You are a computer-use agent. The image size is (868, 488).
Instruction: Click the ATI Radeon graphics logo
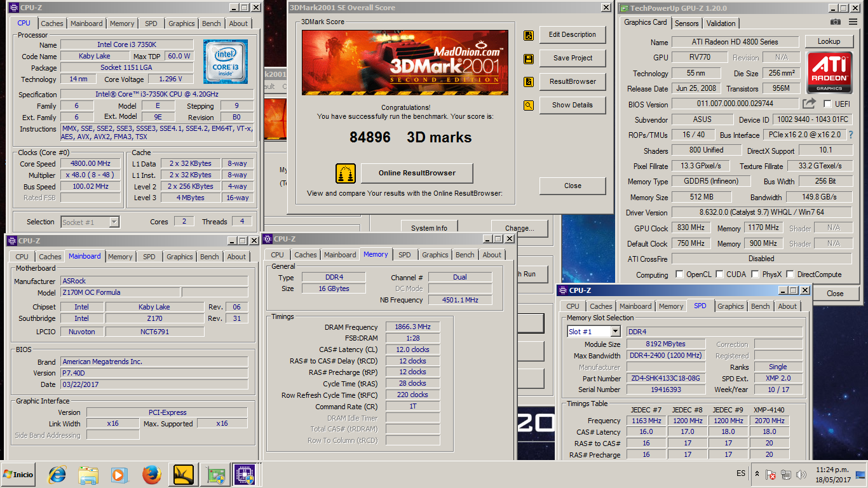829,73
